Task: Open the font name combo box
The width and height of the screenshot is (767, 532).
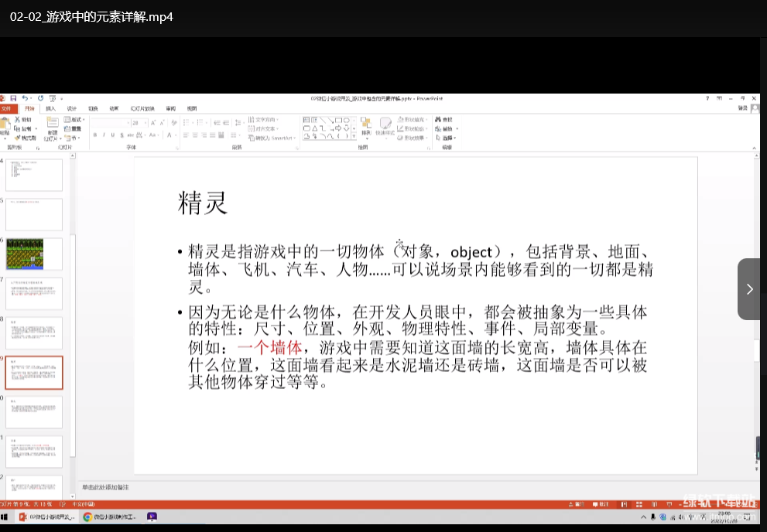Action: click(110, 123)
